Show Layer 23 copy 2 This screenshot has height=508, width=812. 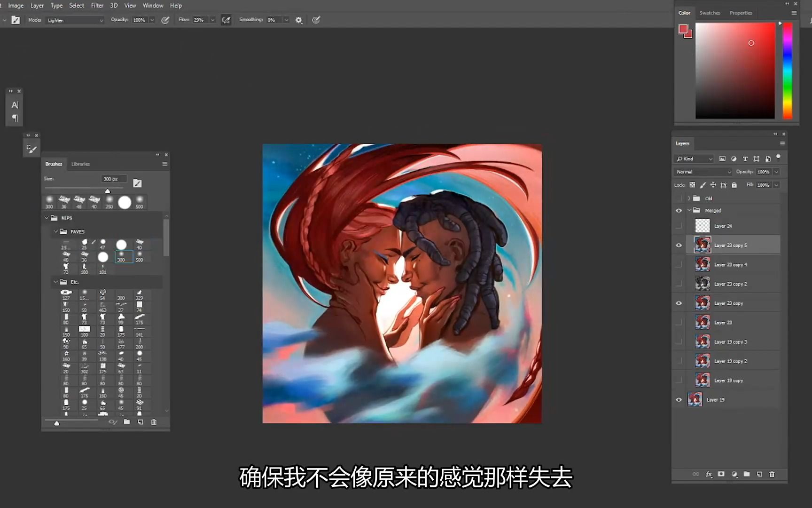[x=679, y=284]
